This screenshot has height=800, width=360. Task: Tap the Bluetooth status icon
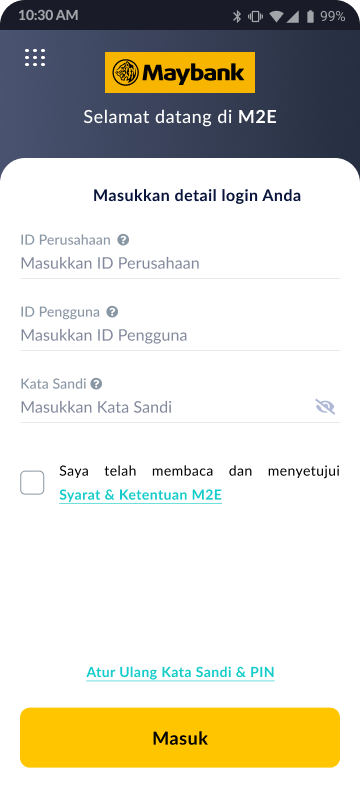(x=237, y=16)
